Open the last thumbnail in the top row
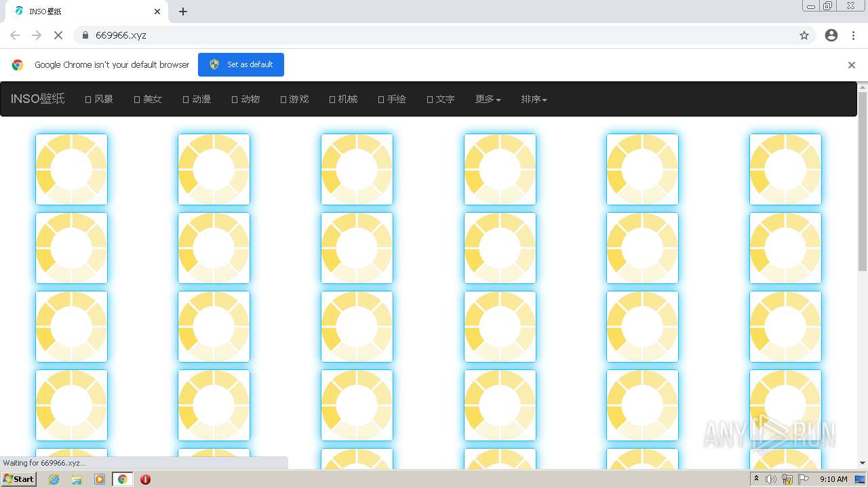This screenshot has height=488, width=868. 785,169
